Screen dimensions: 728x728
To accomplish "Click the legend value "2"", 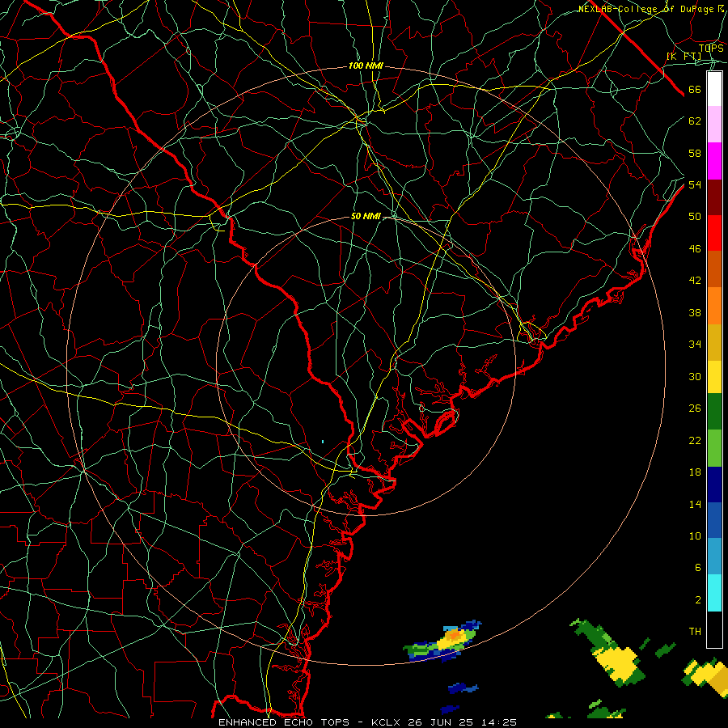I will [697, 600].
